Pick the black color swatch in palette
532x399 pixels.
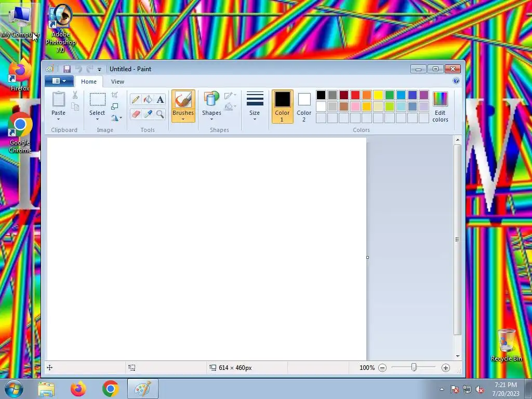pyautogui.click(x=321, y=95)
